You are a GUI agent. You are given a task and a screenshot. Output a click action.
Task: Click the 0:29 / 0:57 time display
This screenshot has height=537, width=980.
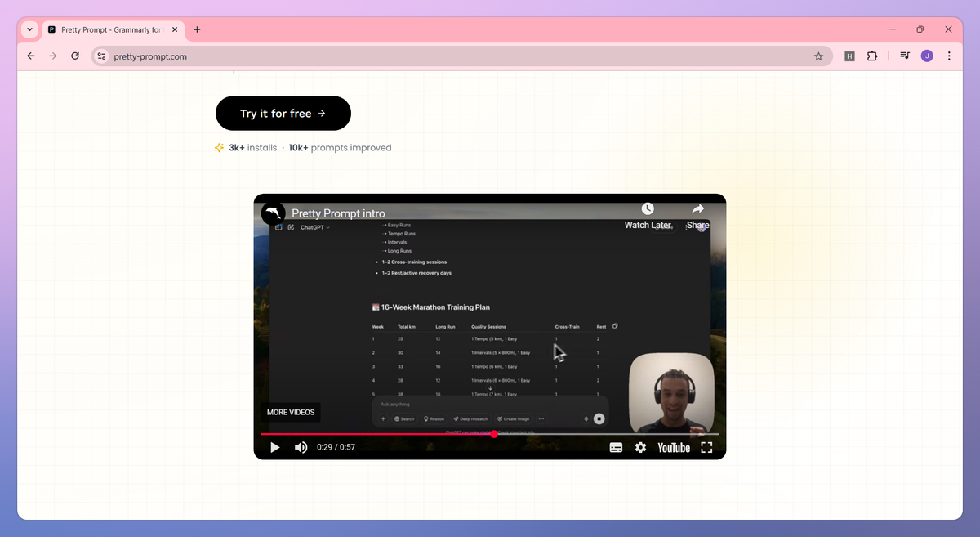336,447
